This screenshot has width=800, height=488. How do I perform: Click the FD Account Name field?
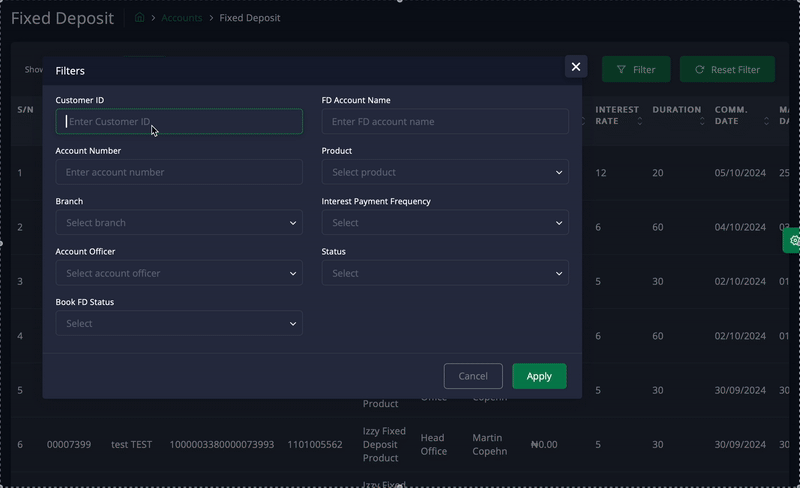[x=445, y=122]
